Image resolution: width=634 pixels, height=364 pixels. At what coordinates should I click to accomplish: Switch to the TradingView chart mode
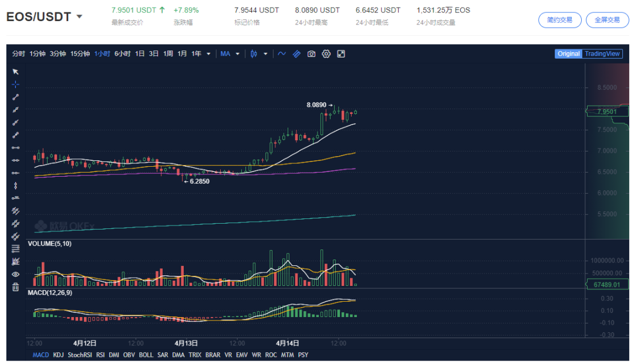[x=602, y=54]
